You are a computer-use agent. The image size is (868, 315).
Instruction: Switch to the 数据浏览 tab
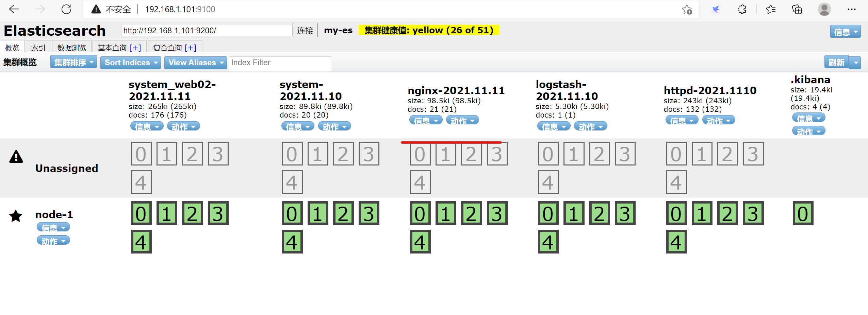pos(72,47)
